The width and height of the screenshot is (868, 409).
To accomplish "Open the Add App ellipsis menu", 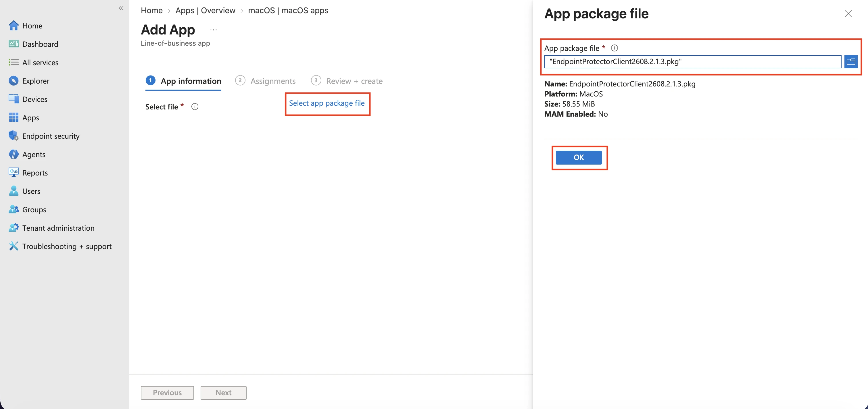I will [x=213, y=30].
